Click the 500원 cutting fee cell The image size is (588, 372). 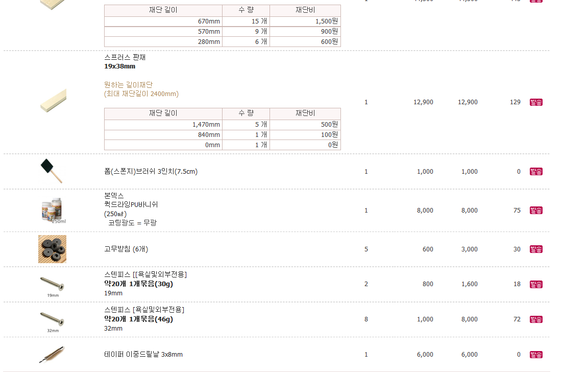pyautogui.click(x=305, y=125)
